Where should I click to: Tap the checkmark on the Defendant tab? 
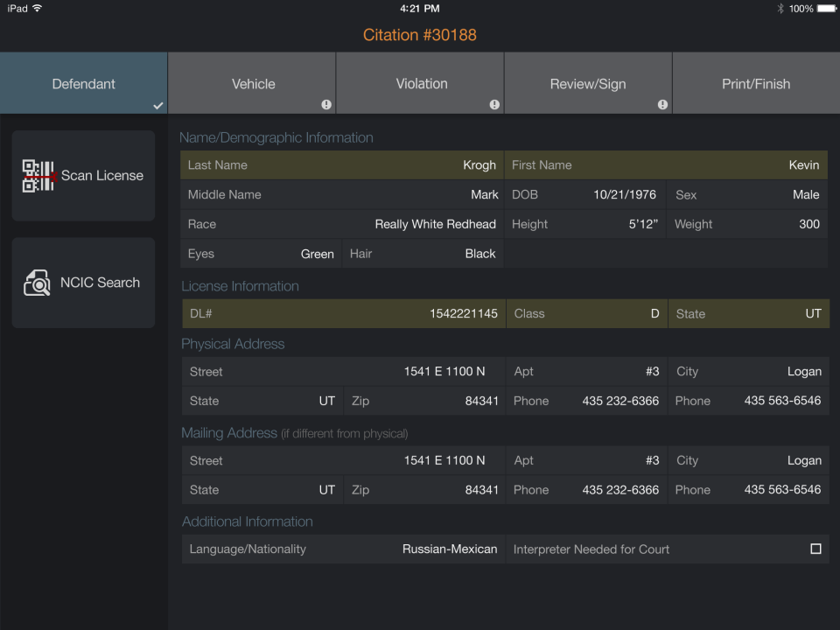point(158,106)
